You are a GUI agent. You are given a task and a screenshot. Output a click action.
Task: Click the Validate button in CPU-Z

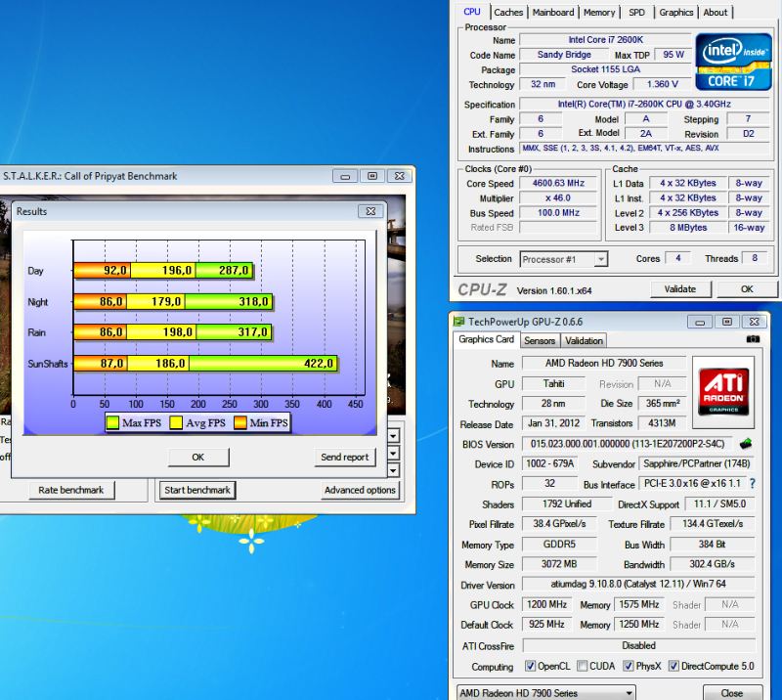point(680,289)
